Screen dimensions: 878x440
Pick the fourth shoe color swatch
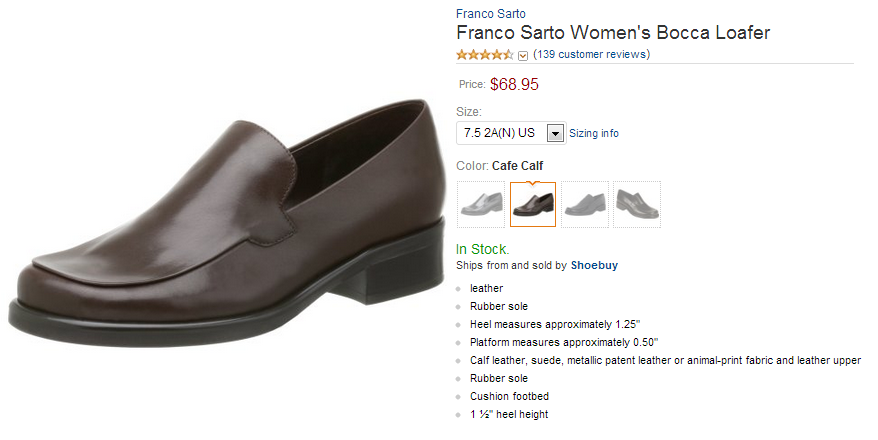pyautogui.click(x=637, y=204)
